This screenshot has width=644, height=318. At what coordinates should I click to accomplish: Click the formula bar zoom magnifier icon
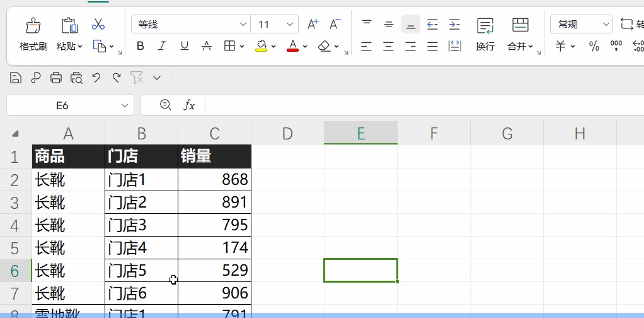(x=166, y=105)
